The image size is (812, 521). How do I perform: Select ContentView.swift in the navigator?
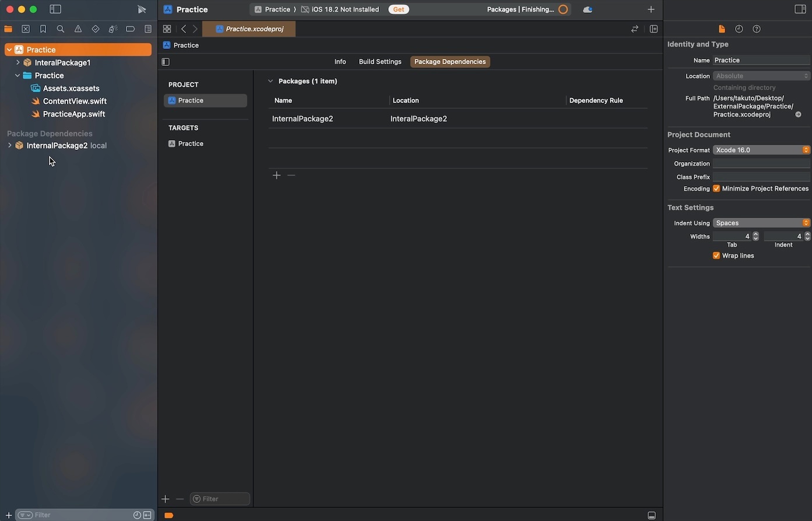point(75,101)
